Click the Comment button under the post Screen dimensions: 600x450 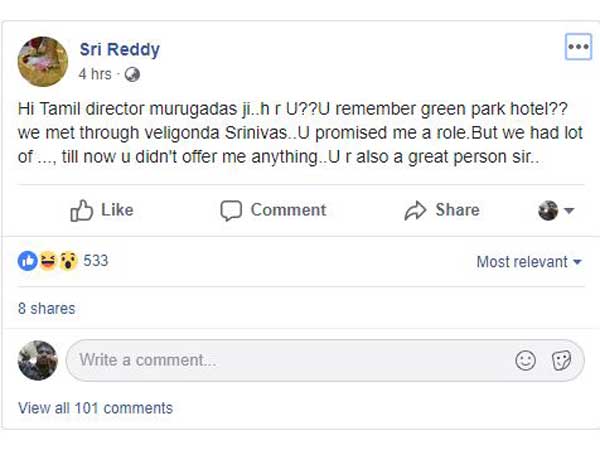pyautogui.click(x=273, y=210)
